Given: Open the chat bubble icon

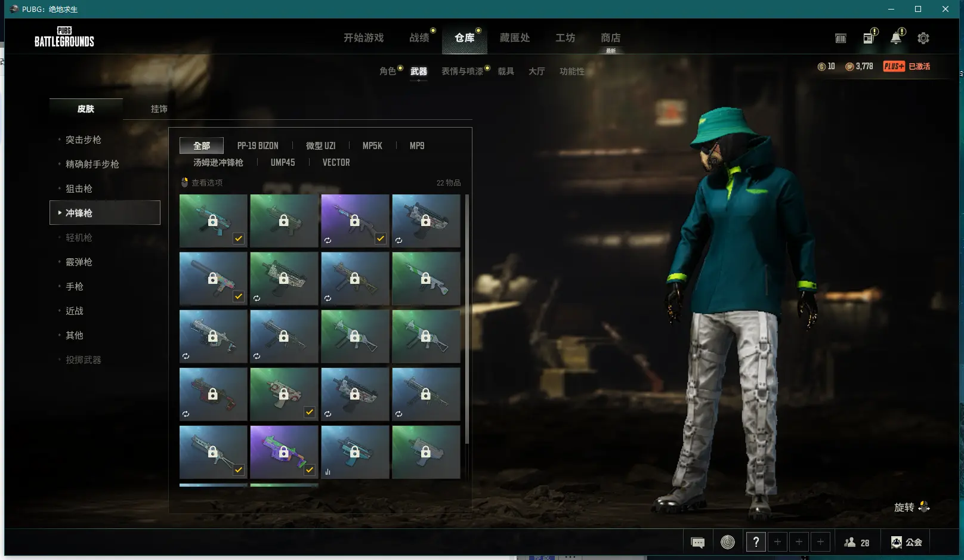Looking at the screenshot, I should [x=697, y=542].
